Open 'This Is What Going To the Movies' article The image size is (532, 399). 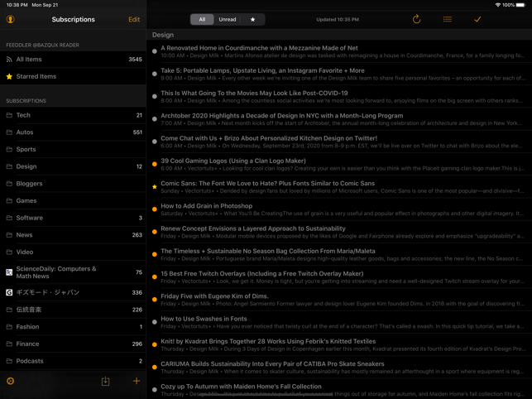(339, 97)
